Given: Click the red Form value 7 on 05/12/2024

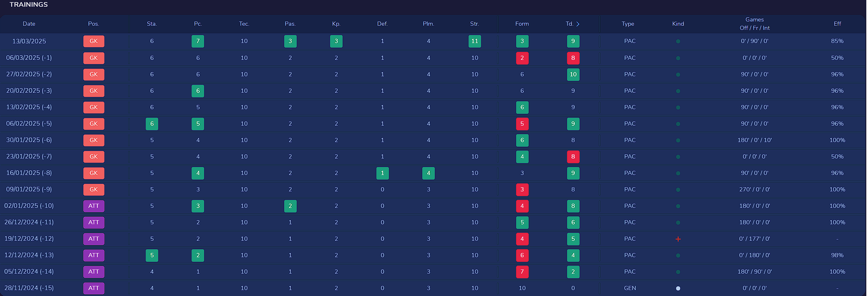Looking at the screenshot, I should pos(522,272).
